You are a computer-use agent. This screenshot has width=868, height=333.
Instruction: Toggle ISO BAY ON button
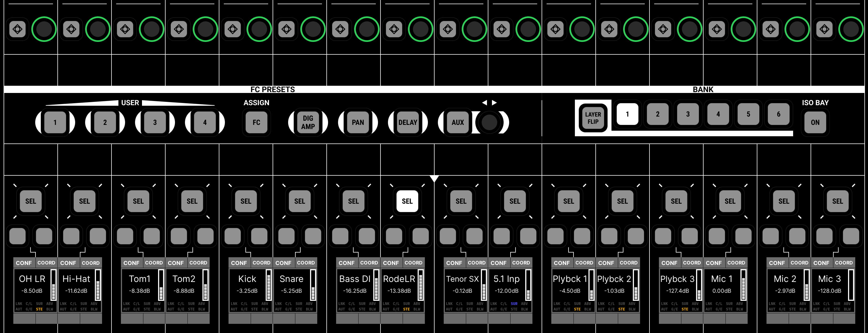coord(815,122)
